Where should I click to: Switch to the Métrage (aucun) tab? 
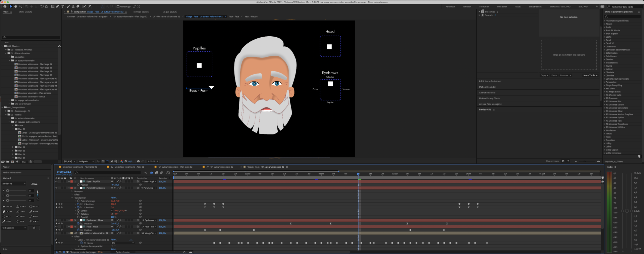(x=141, y=12)
